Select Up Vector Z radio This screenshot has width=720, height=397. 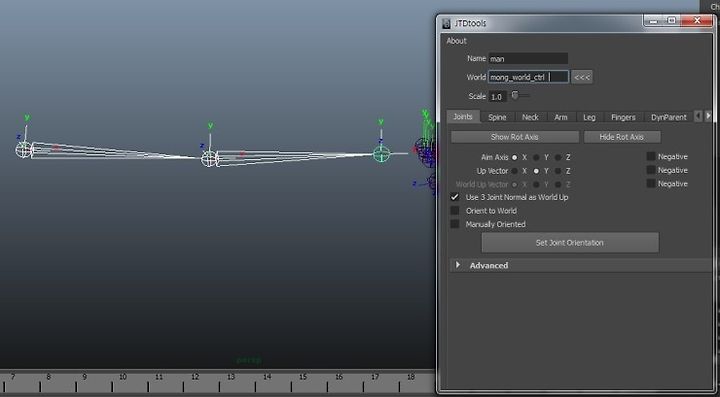[x=558, y=171]
